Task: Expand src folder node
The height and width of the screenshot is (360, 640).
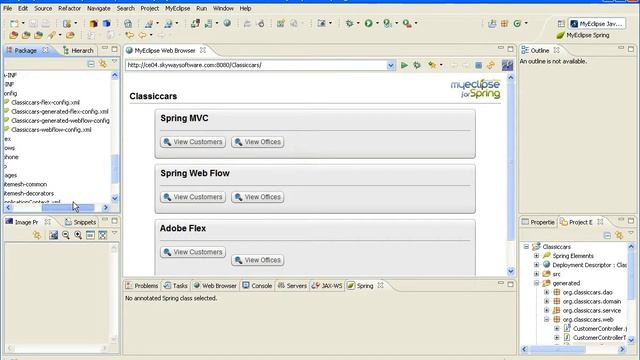Action: [536, 274]
